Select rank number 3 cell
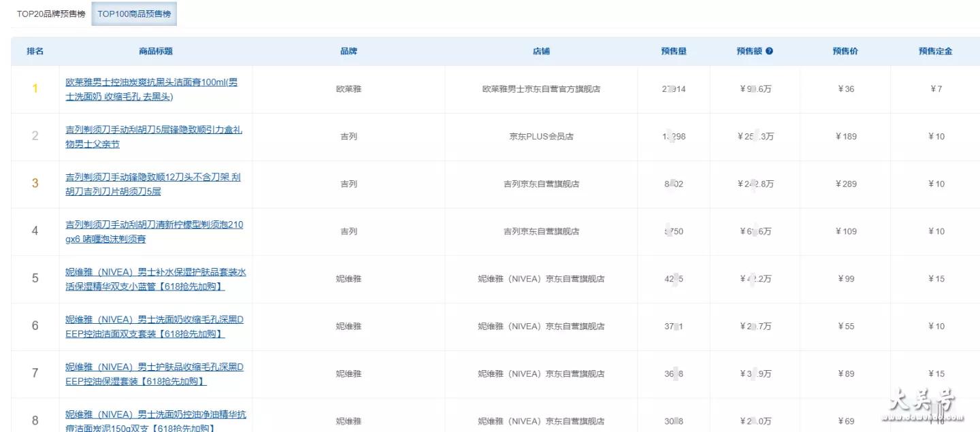This screenshot has height=432, width=980. point(35,184)
